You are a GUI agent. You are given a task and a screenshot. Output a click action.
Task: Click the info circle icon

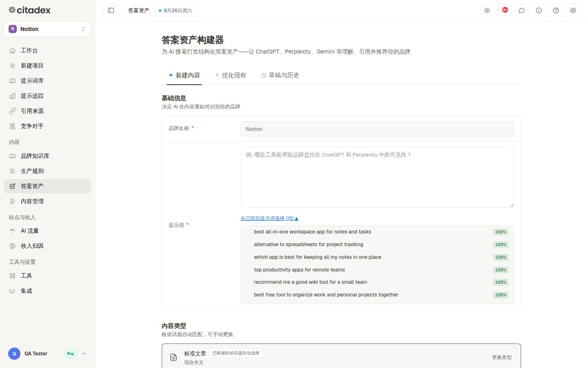(539, 11)
